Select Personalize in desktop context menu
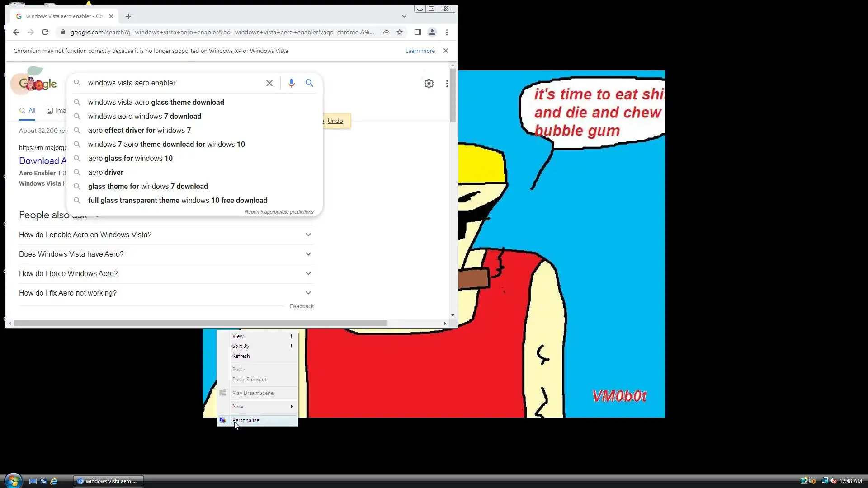This screenshot has width=868, height=488. pyautogui.click(x=245, y=420)
